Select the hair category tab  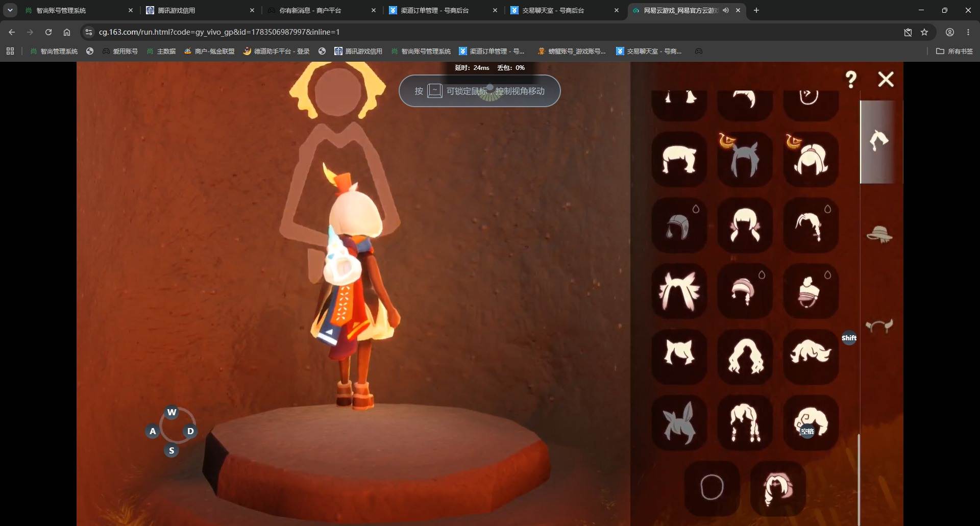click(x=879, y=141)
